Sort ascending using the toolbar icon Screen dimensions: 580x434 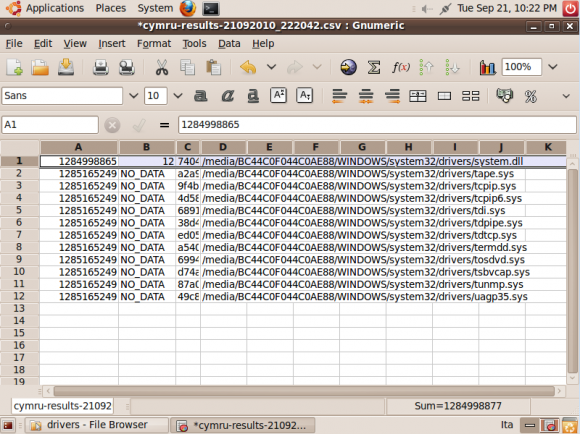coord(426,67)
